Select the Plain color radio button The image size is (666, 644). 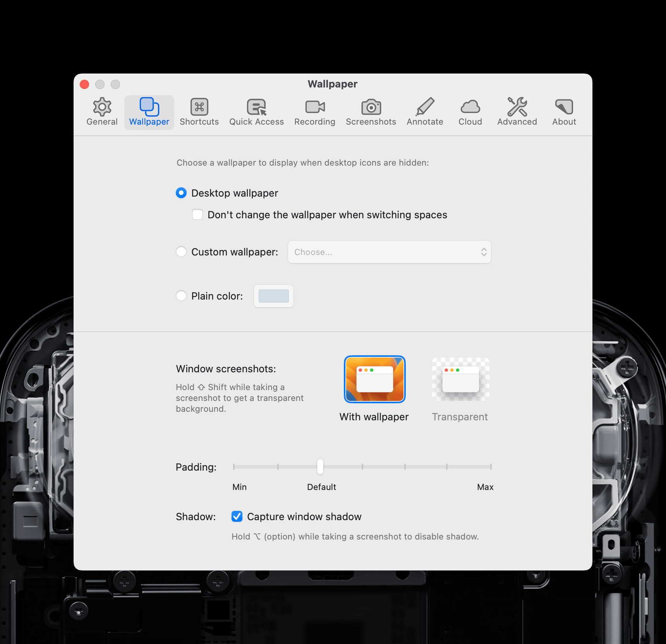pyautogui.click(x=181, y=296)
